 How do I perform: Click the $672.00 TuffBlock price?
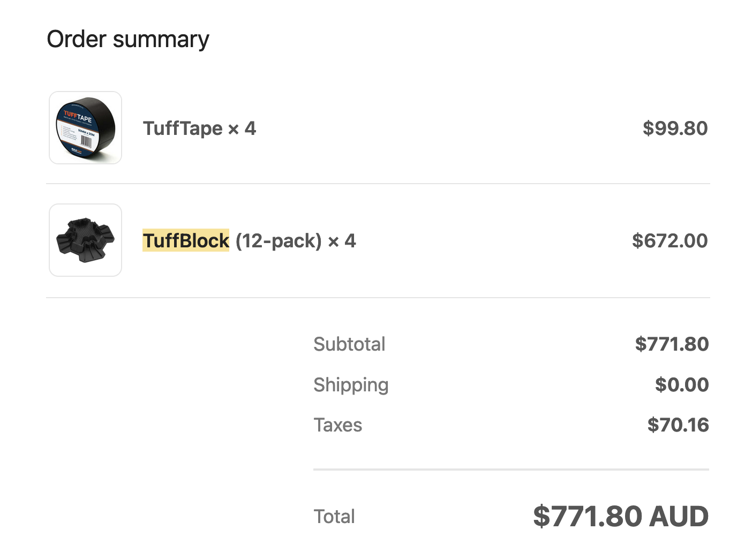670,241
